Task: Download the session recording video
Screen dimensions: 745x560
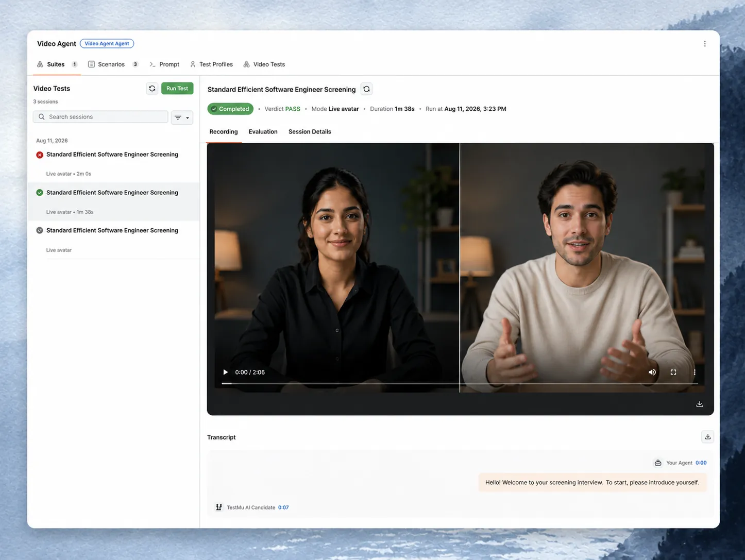Action: click(700, 404)
